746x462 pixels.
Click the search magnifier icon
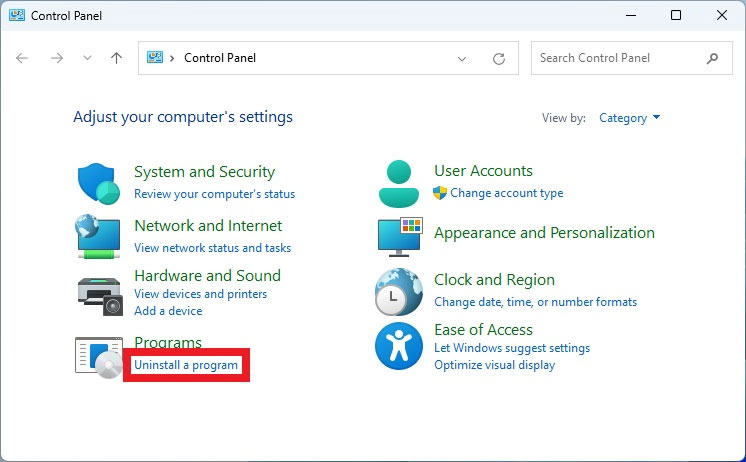pyautogui.click(x=712, y=58)
